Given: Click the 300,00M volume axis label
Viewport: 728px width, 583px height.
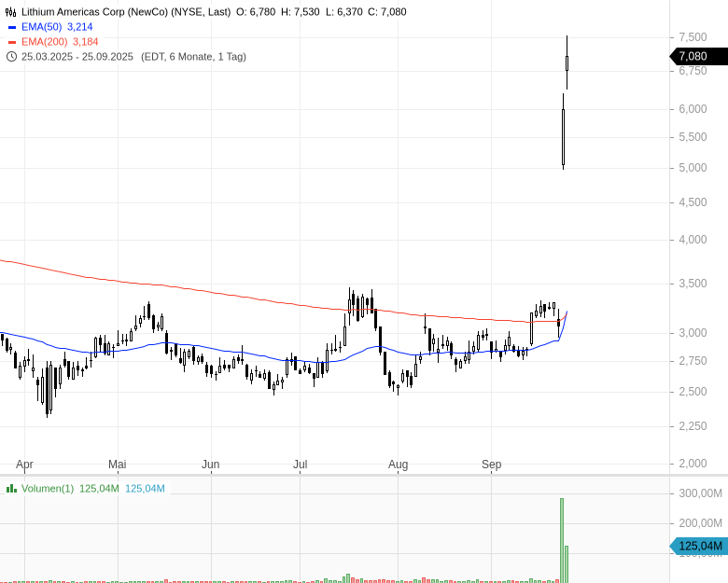Looking at the screenshot, I should (700, 493).
